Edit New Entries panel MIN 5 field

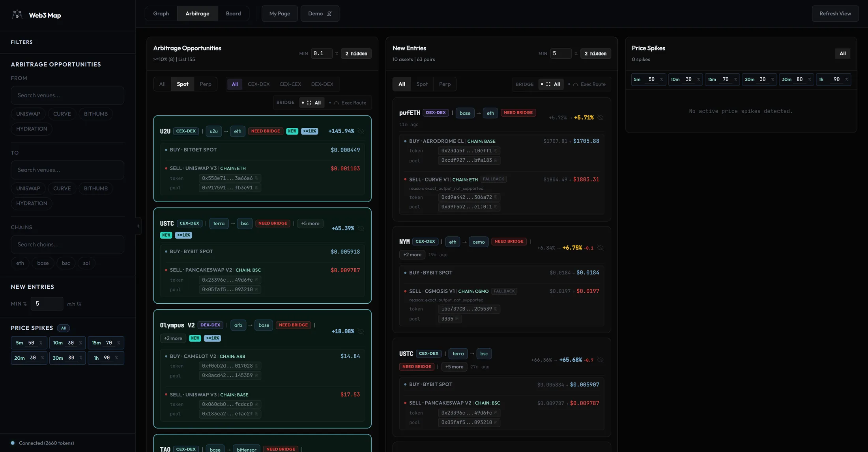(x=561, y=54)
